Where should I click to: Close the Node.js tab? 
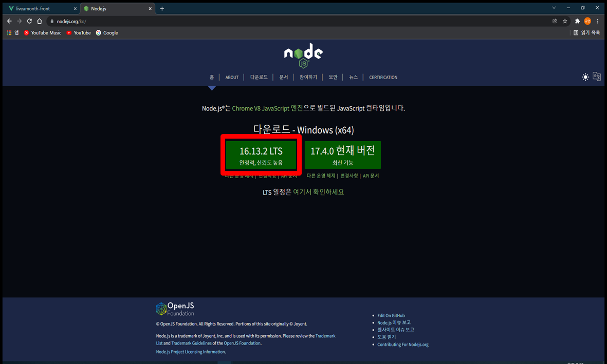click(150, 9)
